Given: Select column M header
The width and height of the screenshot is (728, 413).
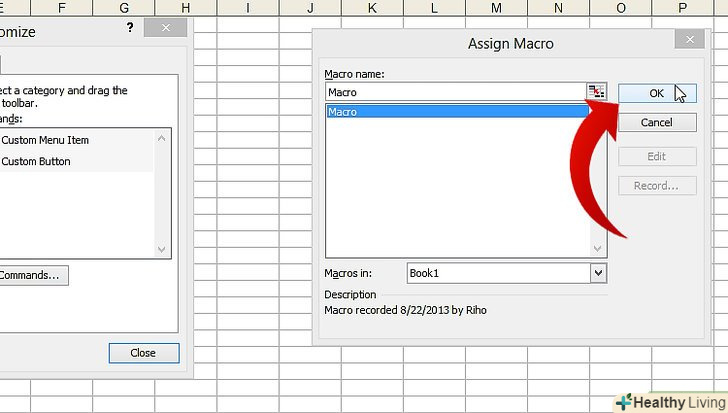Looking at the screenshot, I should click(496, 7).
